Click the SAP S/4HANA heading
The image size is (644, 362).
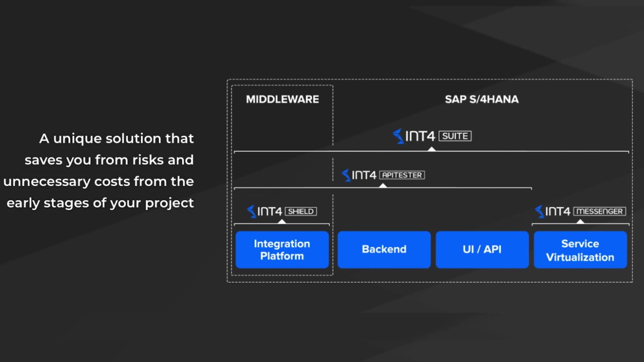click(x=481, y=99)
